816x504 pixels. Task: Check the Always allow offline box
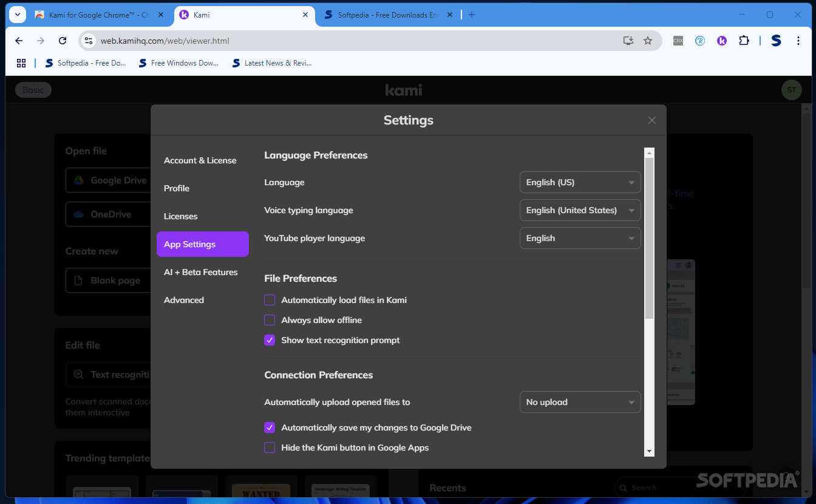(270, 320)
